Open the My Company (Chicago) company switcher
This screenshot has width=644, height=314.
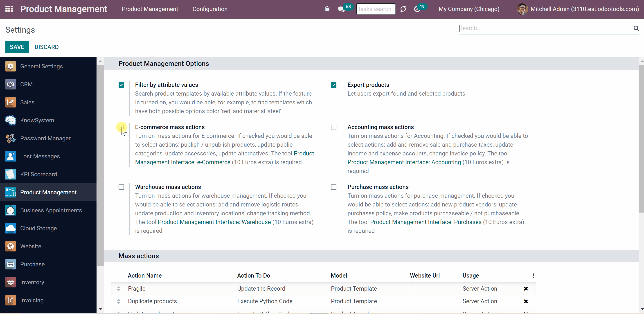point(469,9)
